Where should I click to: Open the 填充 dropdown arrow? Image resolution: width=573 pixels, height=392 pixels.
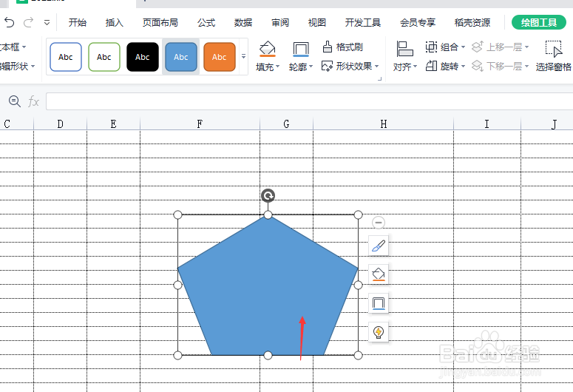[x=278, y=67]
